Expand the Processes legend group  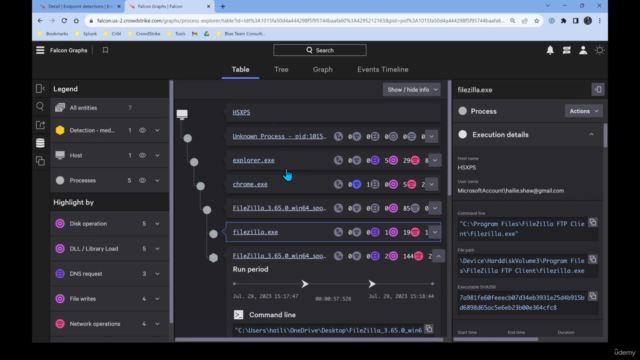pyautogui.click(x=157, y=180)
